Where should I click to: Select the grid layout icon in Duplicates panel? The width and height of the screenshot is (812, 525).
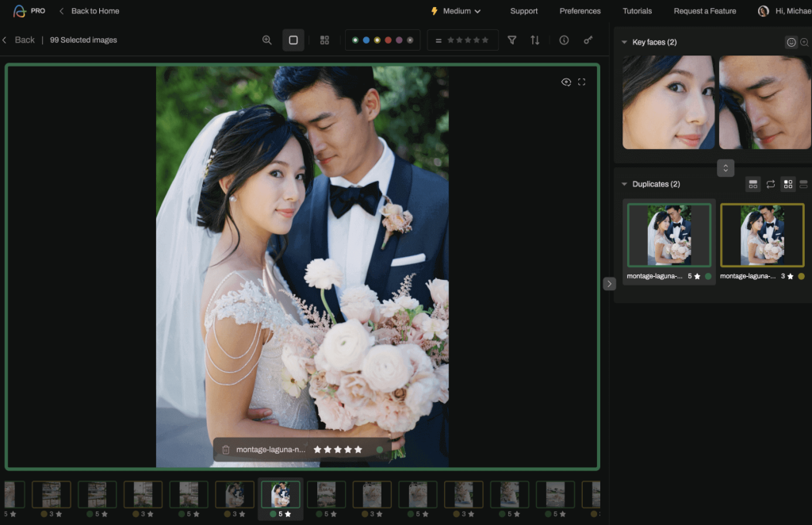(788, 184)
